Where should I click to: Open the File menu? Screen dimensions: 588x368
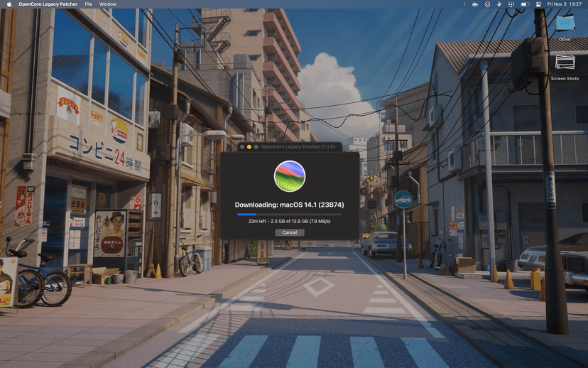point(88,4)
